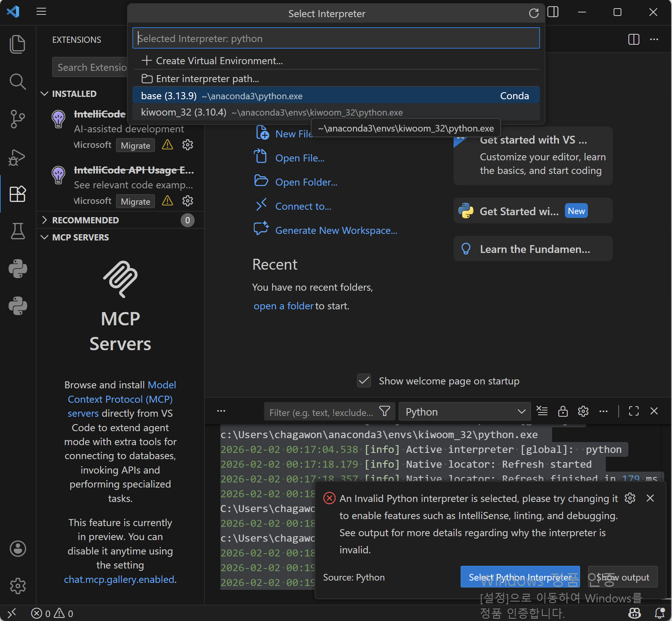Viewport: 672px width, 621px height.
Task: Open the output filter options funnel
Action: click(385, 411)
